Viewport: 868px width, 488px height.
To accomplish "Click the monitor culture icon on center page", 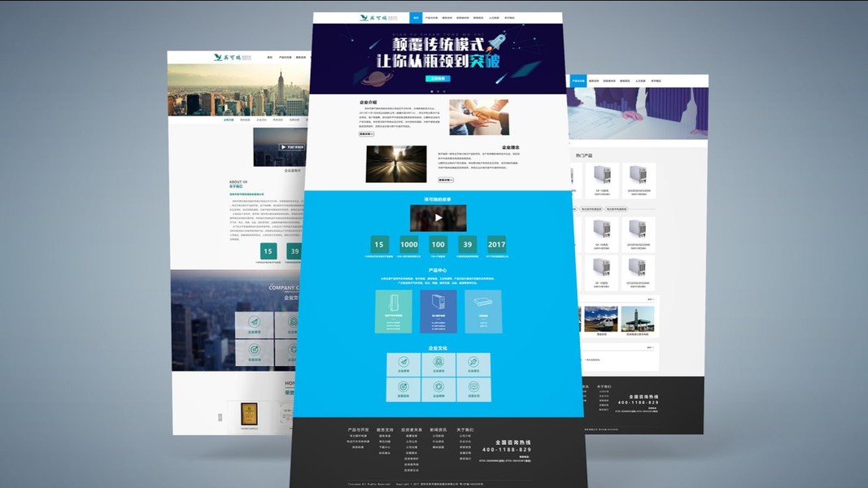I will coord(473,386).
